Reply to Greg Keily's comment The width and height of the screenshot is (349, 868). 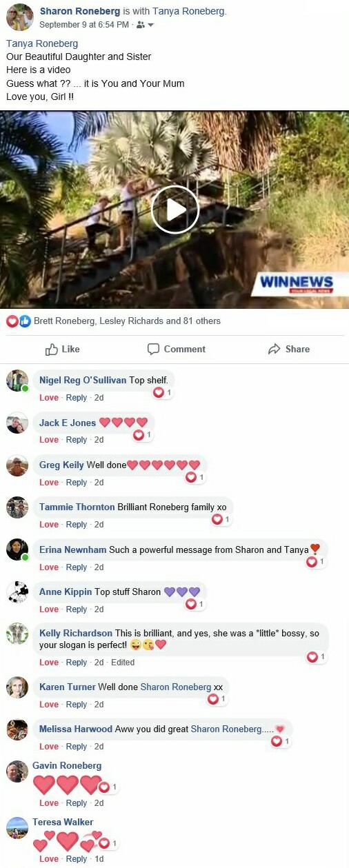click(x=77, y=483)
